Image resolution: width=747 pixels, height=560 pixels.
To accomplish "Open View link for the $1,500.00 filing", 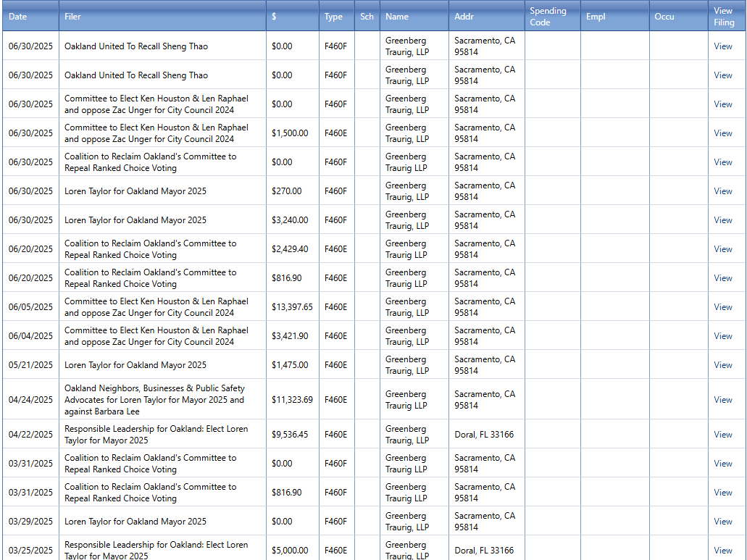I will click(722, 133).
